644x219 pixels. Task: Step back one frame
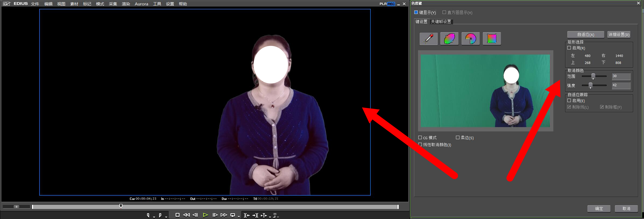195,215
